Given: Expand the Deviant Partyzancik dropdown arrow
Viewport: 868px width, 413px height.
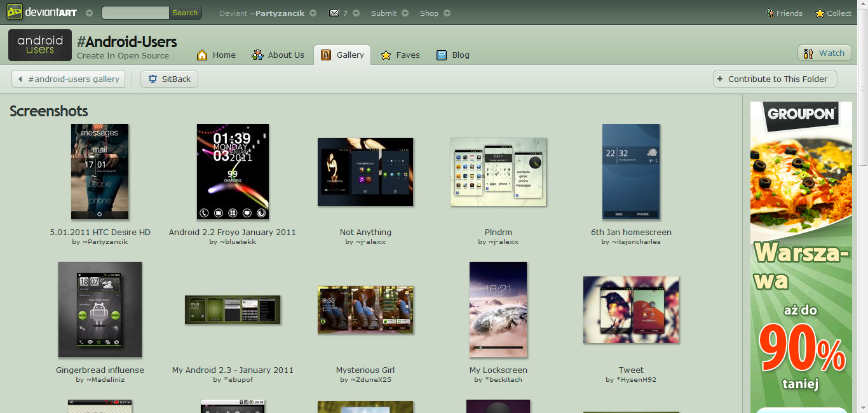Looking at the screenshot, I should 313,13.
